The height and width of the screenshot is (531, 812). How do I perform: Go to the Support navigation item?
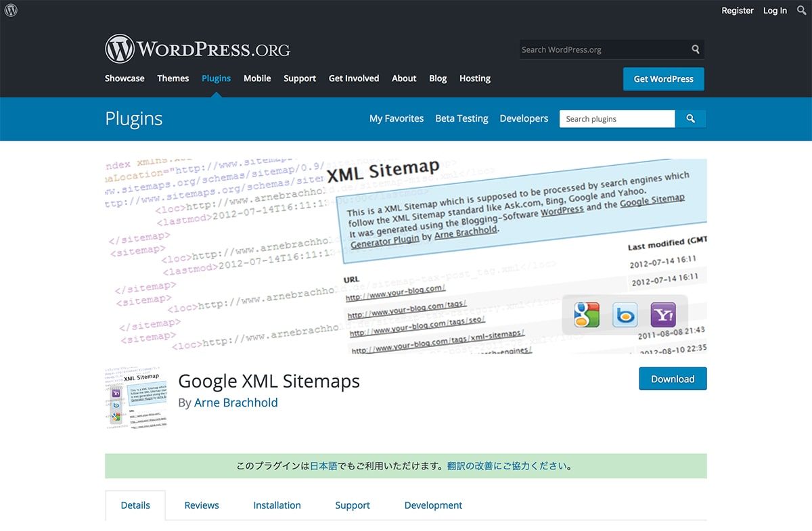click(300, 78)
